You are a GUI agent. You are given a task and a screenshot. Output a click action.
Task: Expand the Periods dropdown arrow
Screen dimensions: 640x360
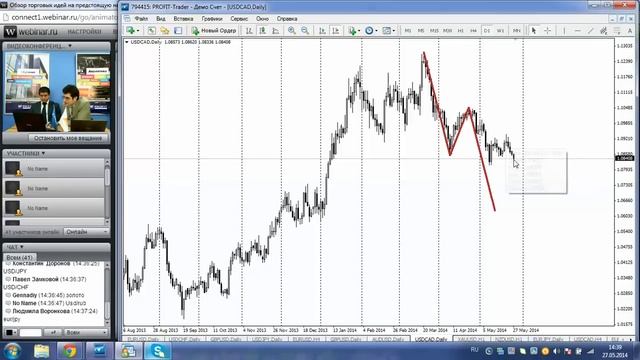tap(376, 31)
